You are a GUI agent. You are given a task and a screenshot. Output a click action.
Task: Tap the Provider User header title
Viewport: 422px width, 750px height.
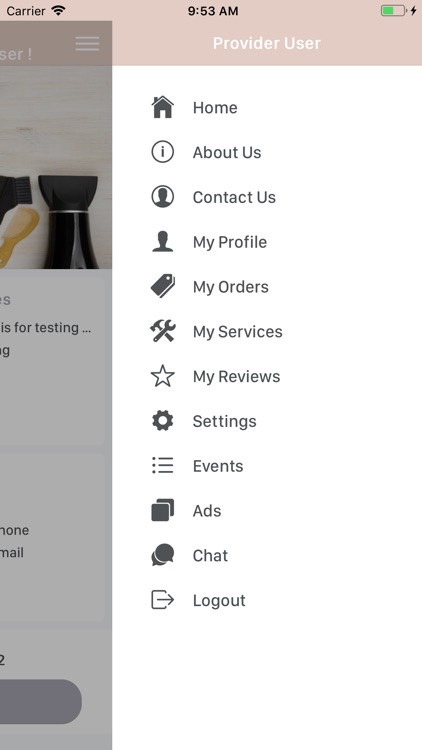(x=267, y=43)
